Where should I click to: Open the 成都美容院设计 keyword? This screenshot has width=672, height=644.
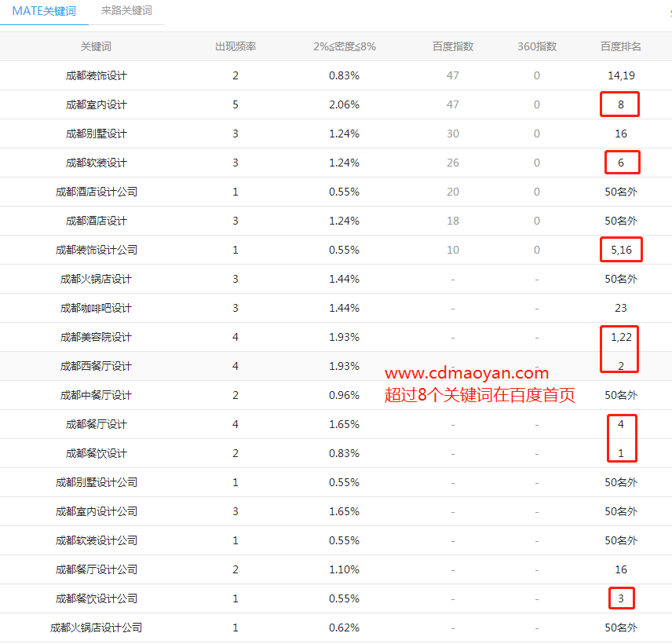point(96,337)
